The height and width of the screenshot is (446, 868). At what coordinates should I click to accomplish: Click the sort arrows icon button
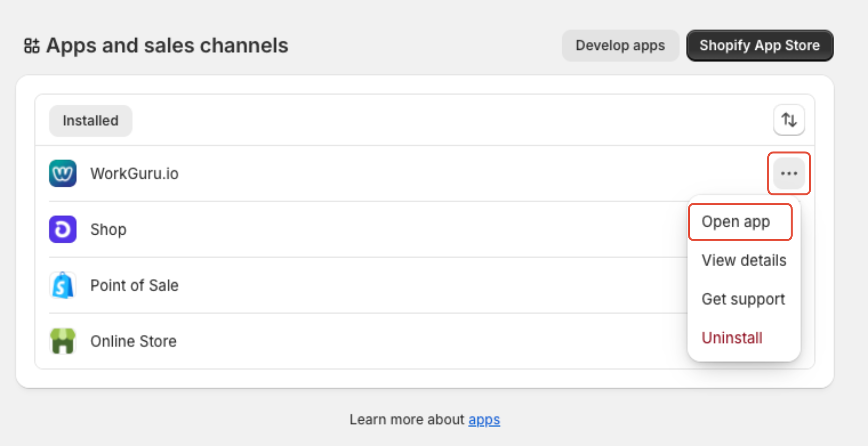click(789, 120)
